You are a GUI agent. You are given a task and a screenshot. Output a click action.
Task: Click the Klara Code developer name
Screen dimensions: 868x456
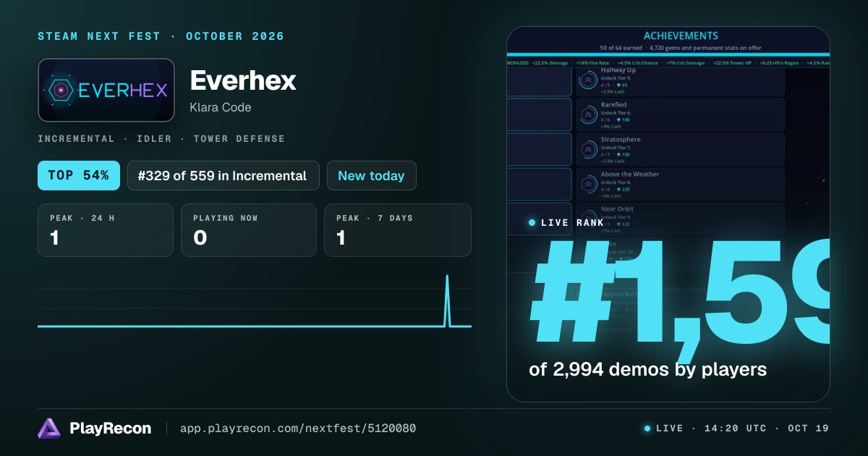coord(221,107)
